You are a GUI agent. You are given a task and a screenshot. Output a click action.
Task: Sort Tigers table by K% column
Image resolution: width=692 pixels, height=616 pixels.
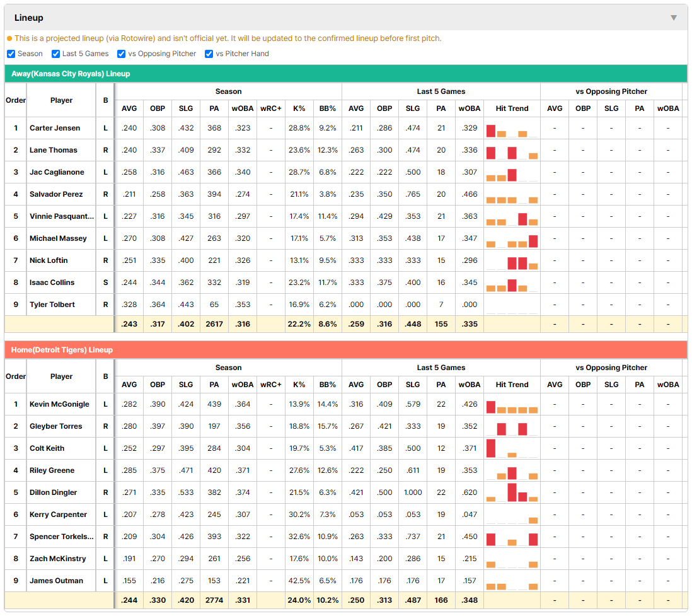(299, 385)
